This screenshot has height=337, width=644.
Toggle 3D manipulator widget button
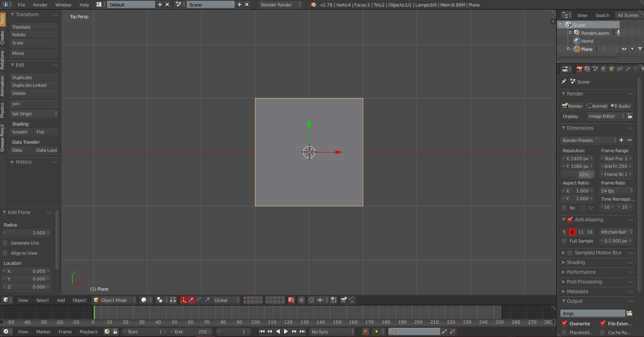(x=183, y=300)
